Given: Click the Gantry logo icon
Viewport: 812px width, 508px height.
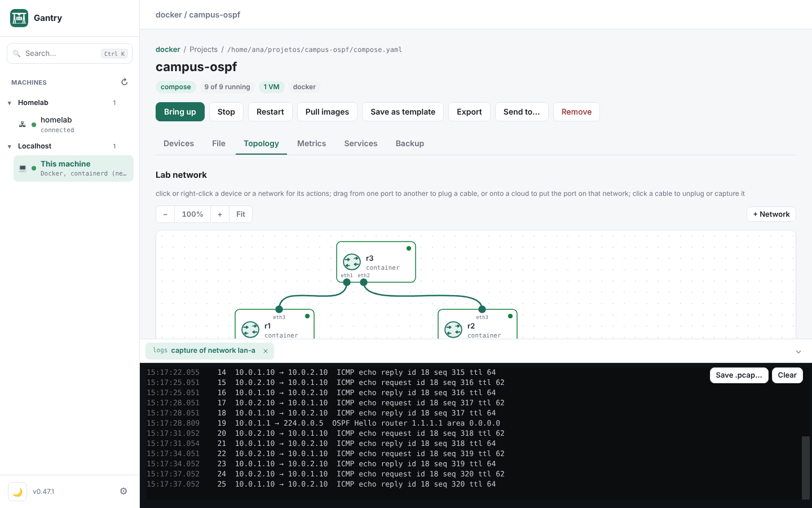Looking at the screenshot, I should [19, 18].
